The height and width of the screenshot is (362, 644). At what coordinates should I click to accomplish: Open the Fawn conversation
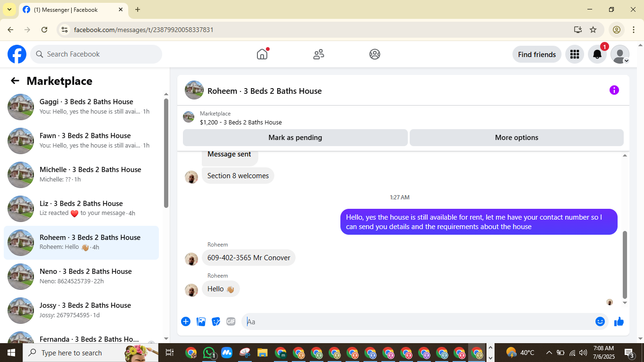[x=81, y=141]
